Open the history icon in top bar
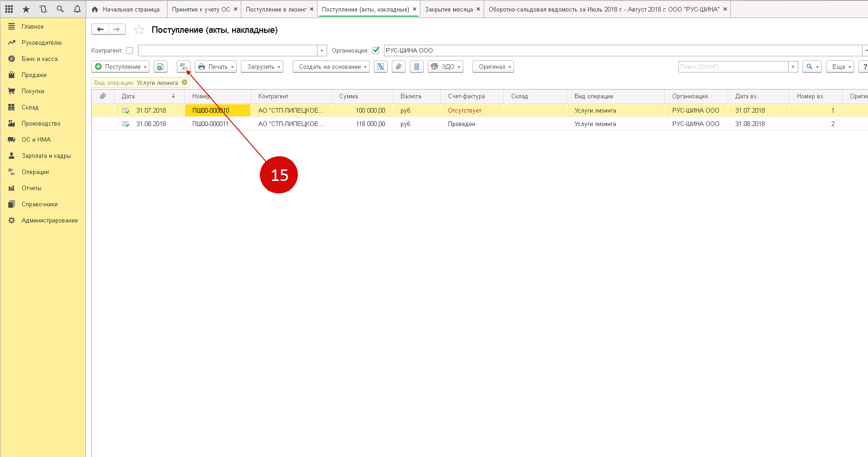868x457 pixels. (43, 9)
